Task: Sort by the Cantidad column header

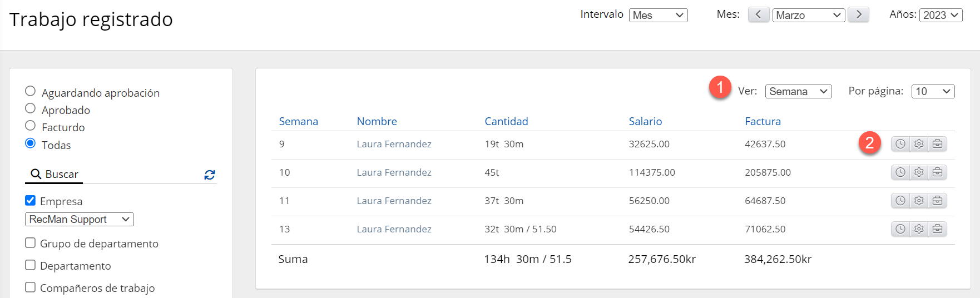Action: [506, 121]
